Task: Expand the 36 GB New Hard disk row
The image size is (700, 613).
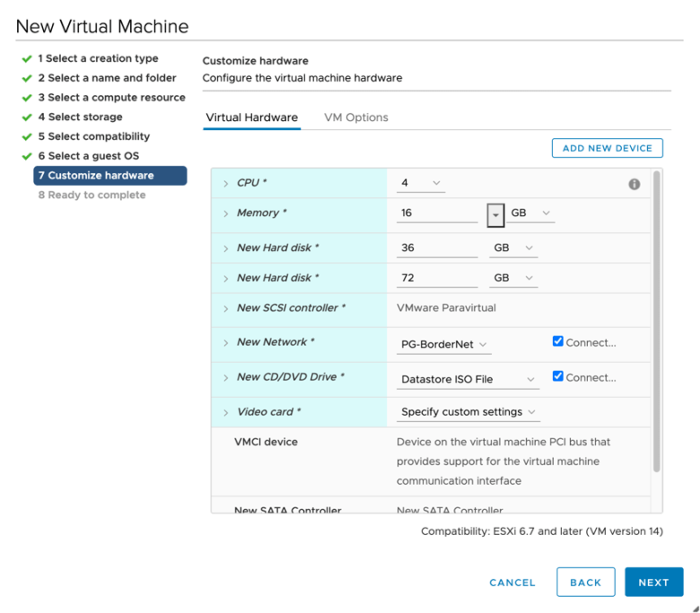Action: pyautogui.click(x=226, y=249)
